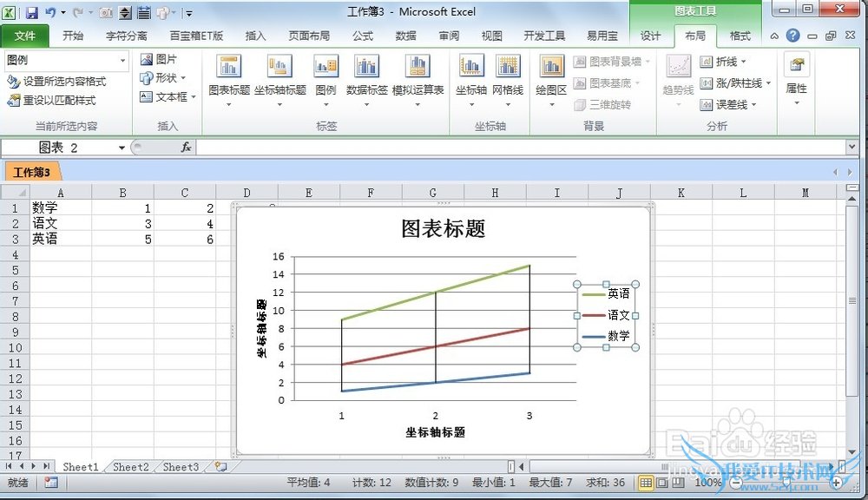Select column K header
Image resolution: width=868 pixels, height=500 pixels.
[681, 193]
